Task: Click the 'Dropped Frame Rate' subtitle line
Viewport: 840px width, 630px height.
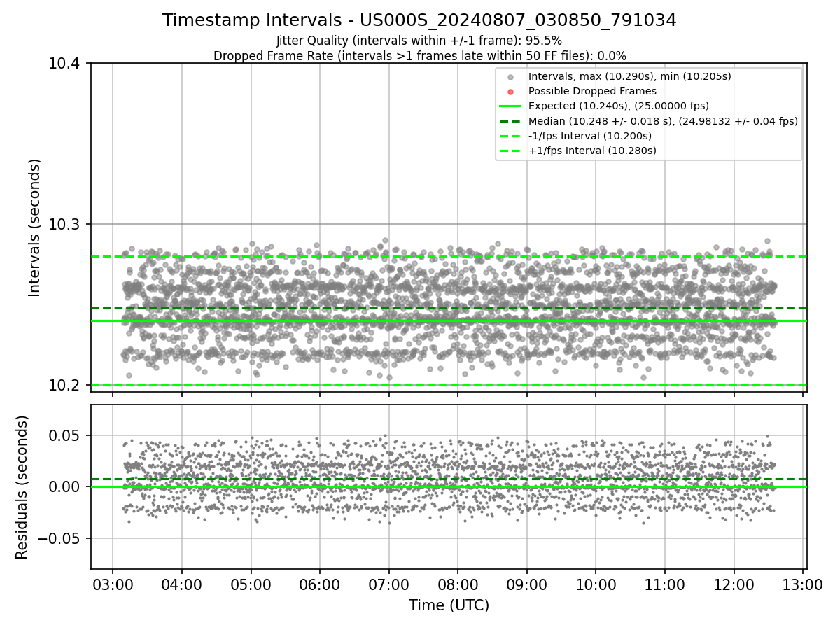Action: [x=419, y=56]
